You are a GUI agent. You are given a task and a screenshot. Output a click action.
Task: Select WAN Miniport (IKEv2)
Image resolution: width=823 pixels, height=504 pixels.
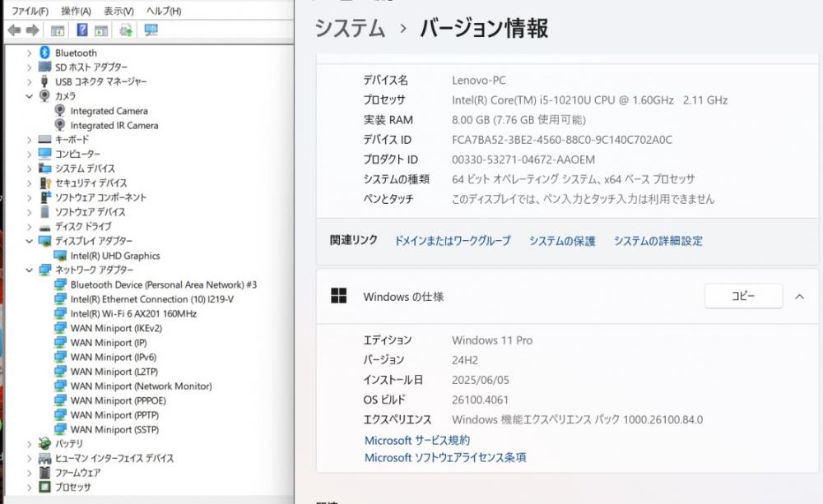(x=116, y=328)
